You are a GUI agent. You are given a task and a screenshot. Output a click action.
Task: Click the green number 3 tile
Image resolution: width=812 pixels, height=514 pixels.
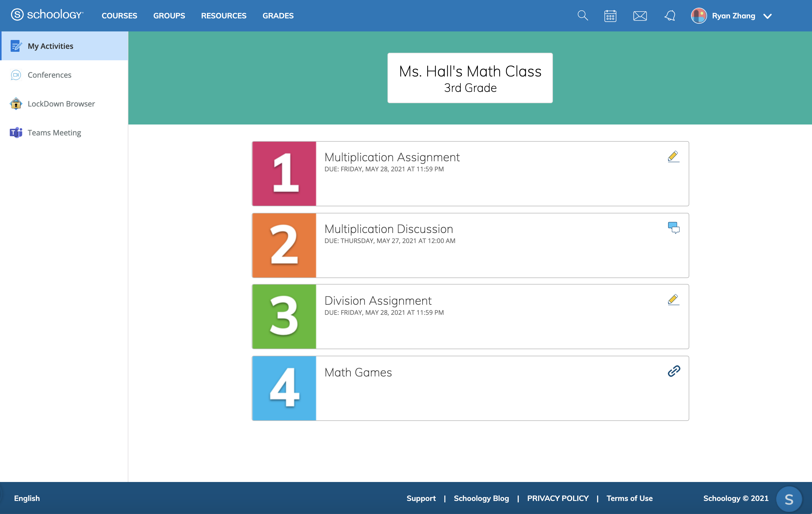coord(284,316)
